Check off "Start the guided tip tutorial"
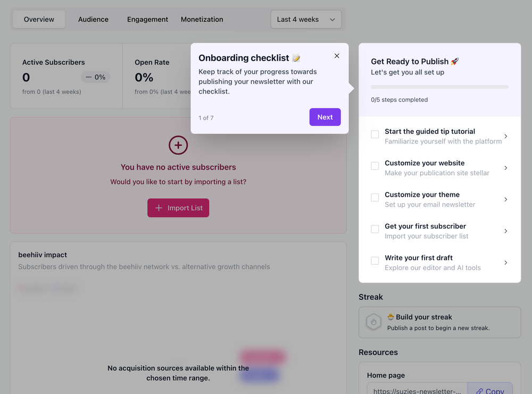Viewport: 532px width, 394px height. pyautogui.click(x=375, y=135)
